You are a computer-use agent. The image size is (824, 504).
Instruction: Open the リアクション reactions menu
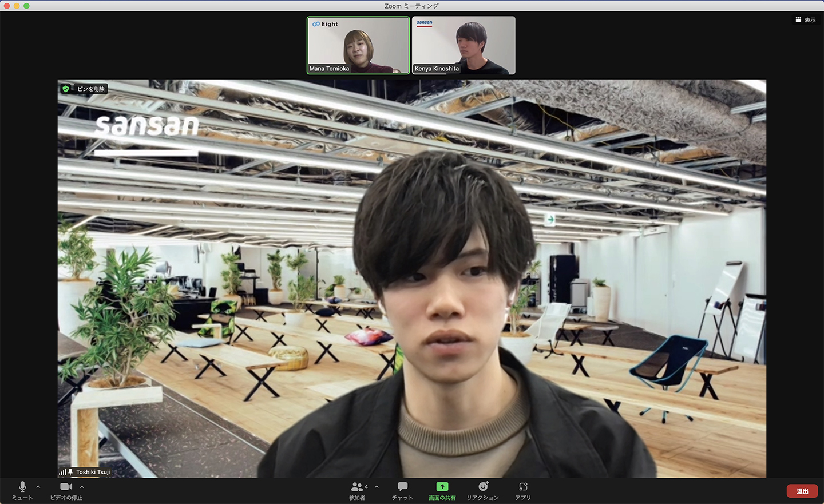point(483,490)
